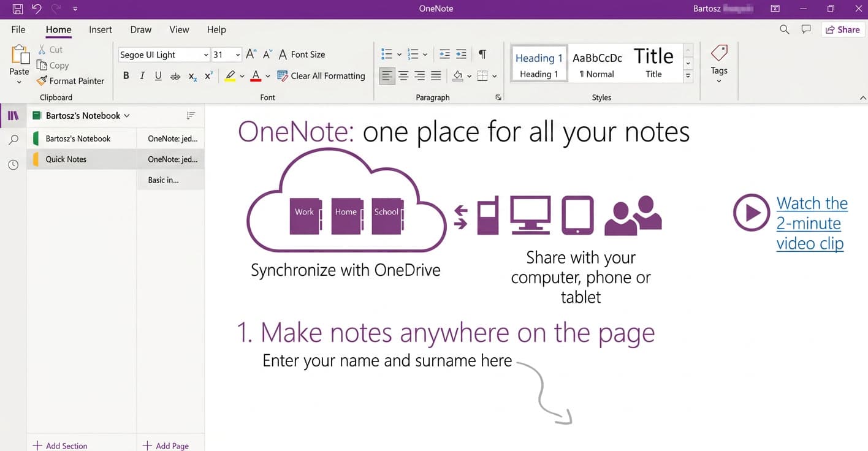Click the Copy command
This screenshot has height=451, width=868.
53,66
